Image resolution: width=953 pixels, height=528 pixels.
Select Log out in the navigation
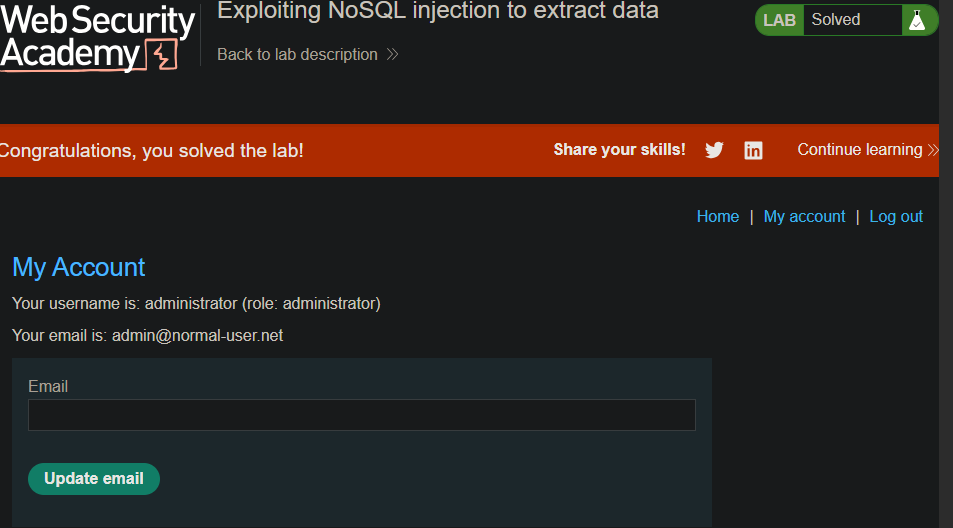(x=896, y=216)
